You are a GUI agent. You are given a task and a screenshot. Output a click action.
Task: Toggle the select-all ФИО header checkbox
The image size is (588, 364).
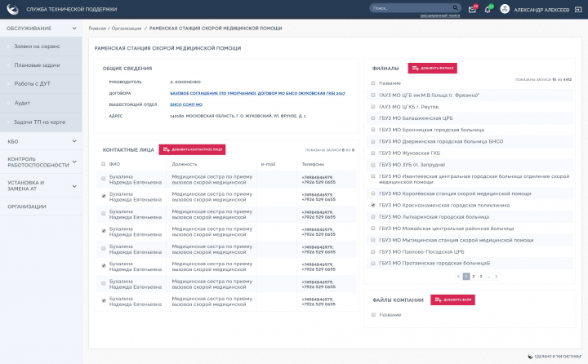pos(104,164)
